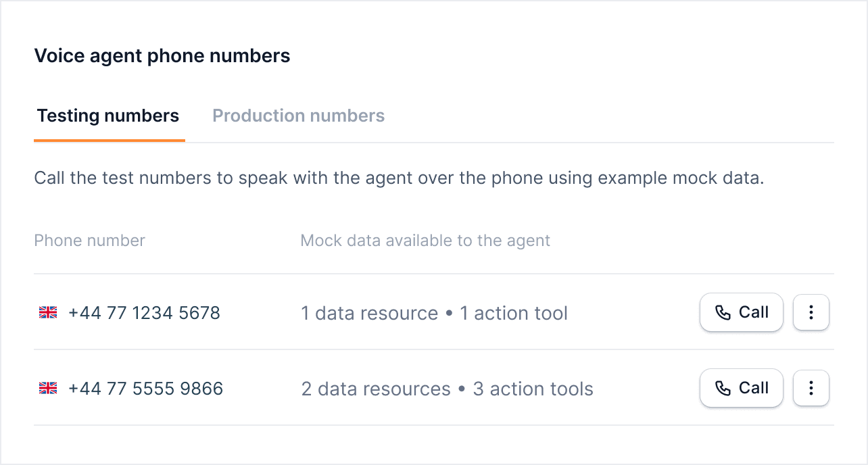Switch to the Production numbers tab
Viewport: 868px width, 465px height.
298,116
